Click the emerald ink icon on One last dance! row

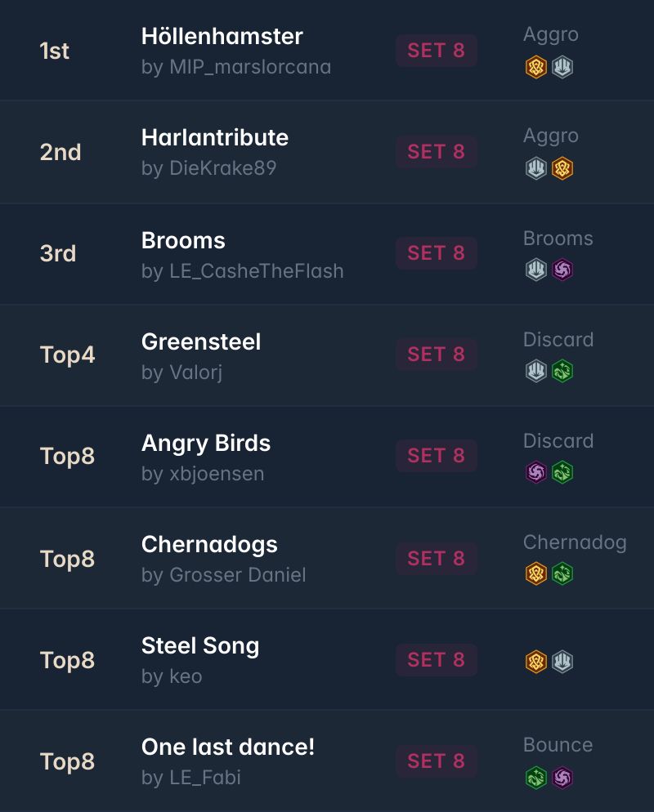click(535, 778)
